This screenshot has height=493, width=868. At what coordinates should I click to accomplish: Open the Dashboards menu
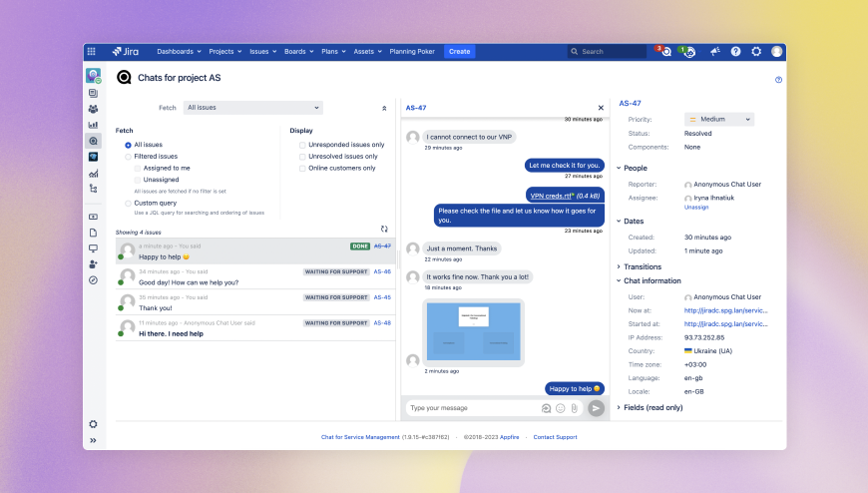point(179,52)
